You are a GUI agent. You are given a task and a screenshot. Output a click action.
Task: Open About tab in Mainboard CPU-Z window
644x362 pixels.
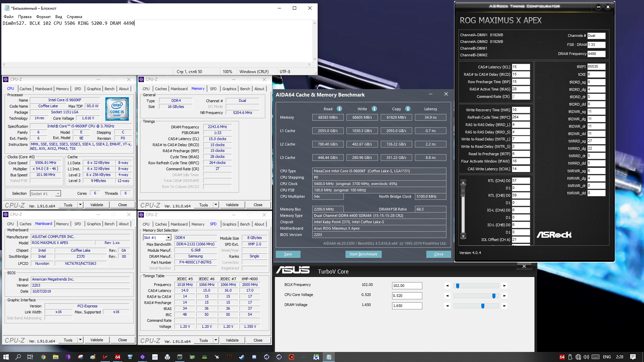click(x=124, y=224)
